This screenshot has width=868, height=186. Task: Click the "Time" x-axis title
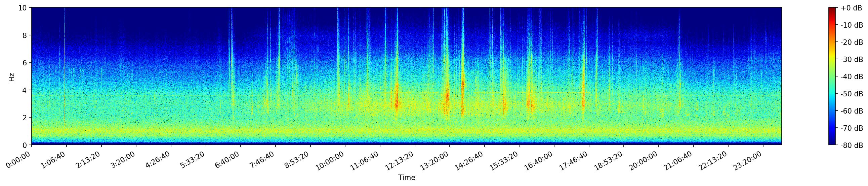pyautogui.click(x=406, y=178)
